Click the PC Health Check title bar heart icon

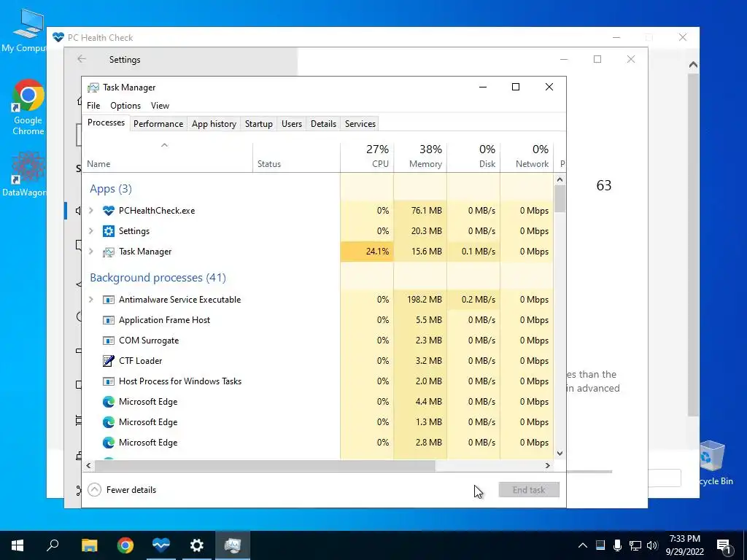[58, 37]
